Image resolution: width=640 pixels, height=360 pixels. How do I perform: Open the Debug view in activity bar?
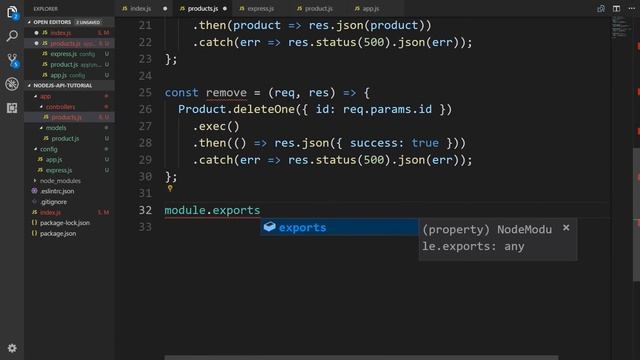click(x=12, y=84)
